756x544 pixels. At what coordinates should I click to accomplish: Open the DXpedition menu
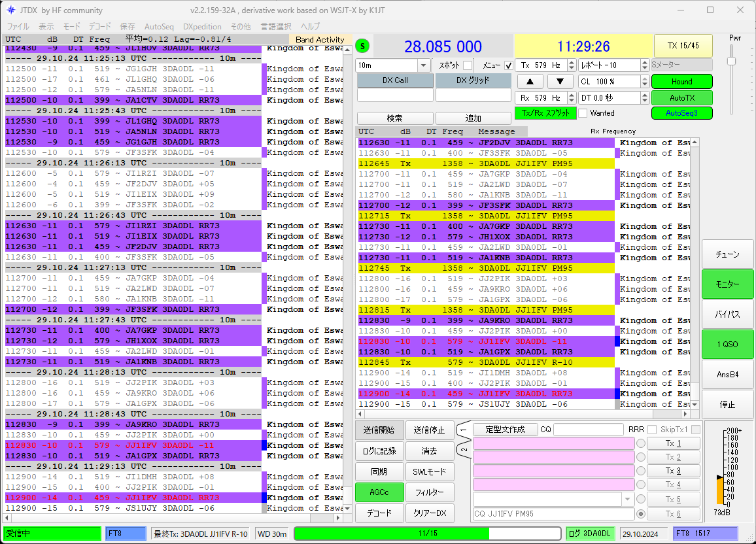[202, 27]
